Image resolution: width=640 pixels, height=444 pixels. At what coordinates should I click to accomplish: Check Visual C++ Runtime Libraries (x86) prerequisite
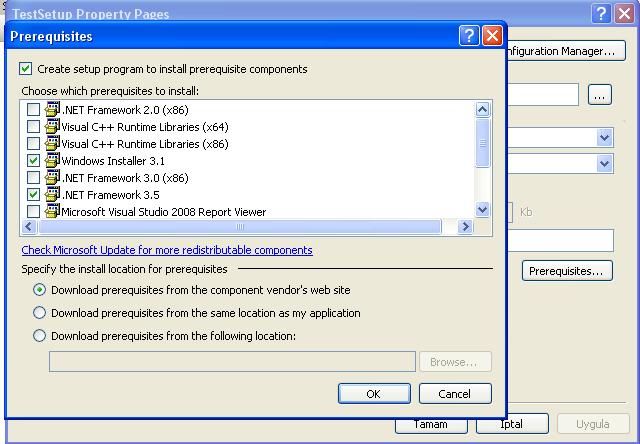(x=33, y=144)
